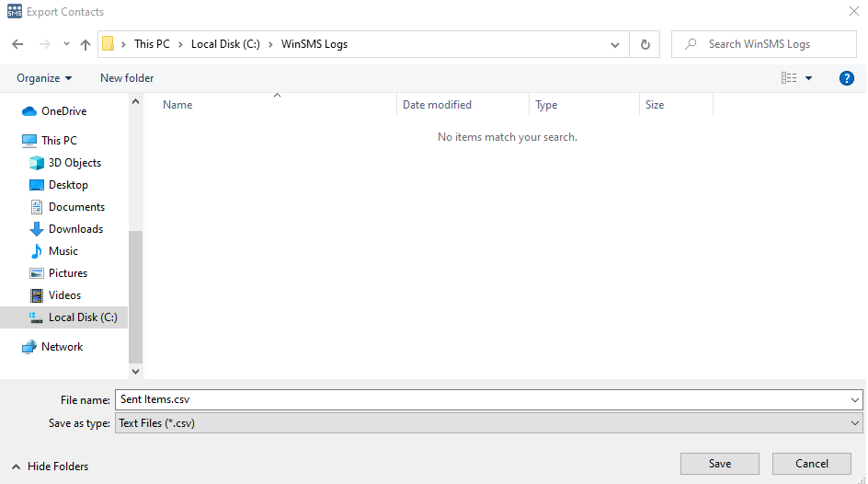Refresh the WinSMS Logs folder
This screenshot has height=484, width=868.
click(x=645, y=44)
